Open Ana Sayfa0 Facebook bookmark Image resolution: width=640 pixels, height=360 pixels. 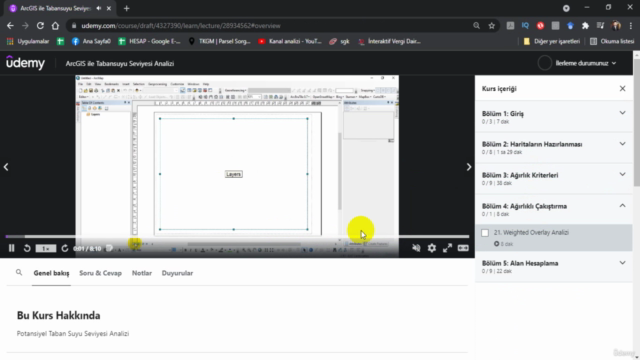91,41
